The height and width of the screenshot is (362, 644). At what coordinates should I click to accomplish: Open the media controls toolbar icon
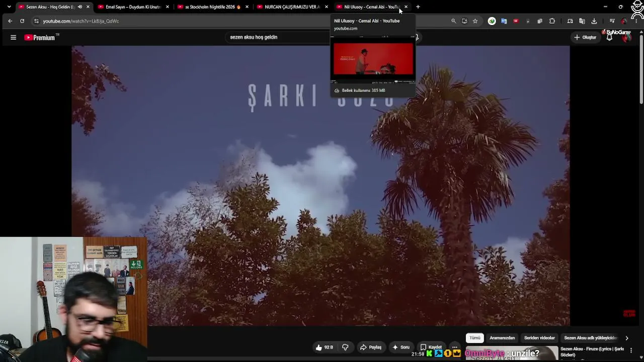612,21
